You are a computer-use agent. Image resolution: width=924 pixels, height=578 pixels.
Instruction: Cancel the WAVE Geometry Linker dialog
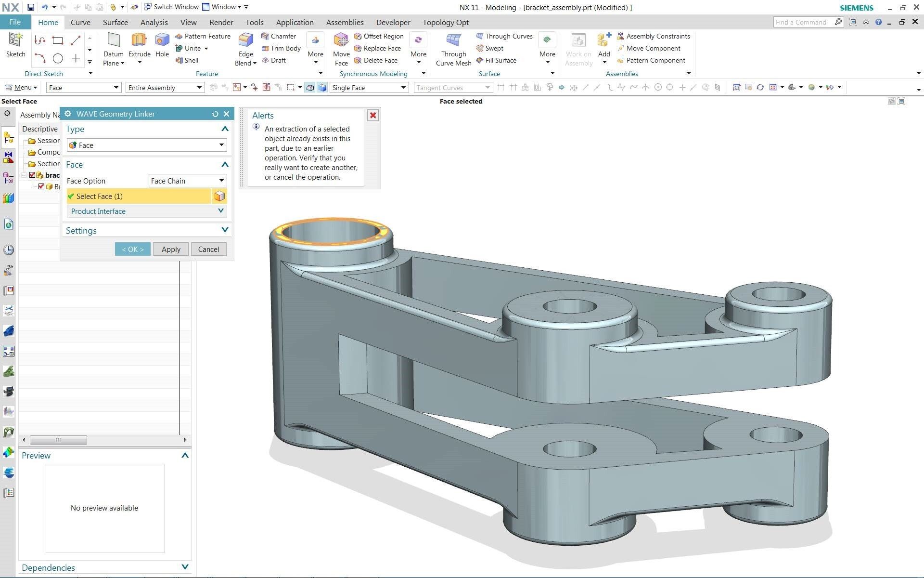pyautogui.click(x=208, y=249)
